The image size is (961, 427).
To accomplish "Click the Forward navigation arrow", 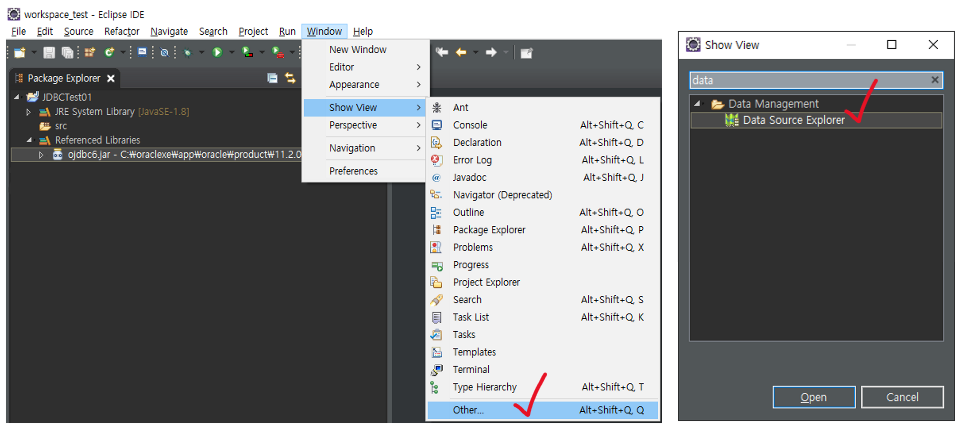I will coord(490,53).
